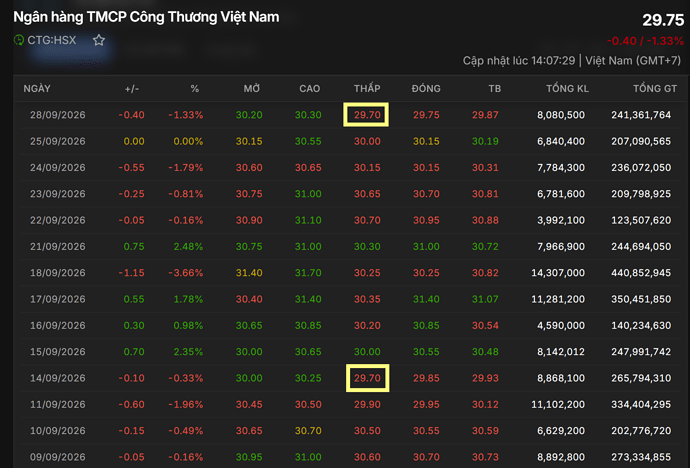Click the high price 31.00 on 23/09/2026
690x468 pixels.
[308, 194]
